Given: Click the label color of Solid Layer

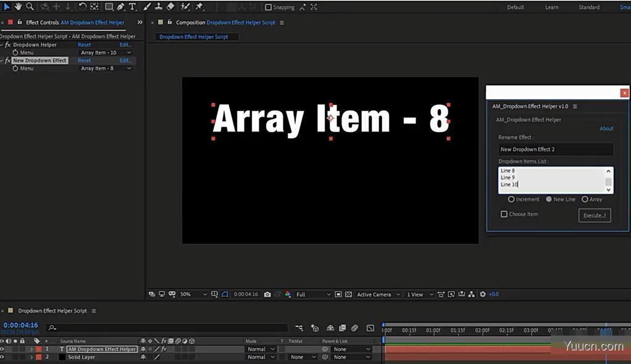Looking at the screenshot, I should pyautogui.click(x=39, y=357).
